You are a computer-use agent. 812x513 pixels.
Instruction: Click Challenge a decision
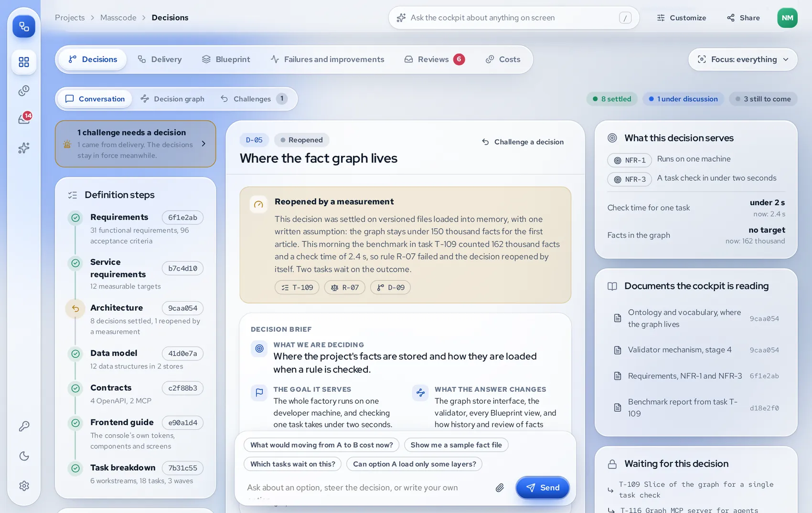pos(523,142)
